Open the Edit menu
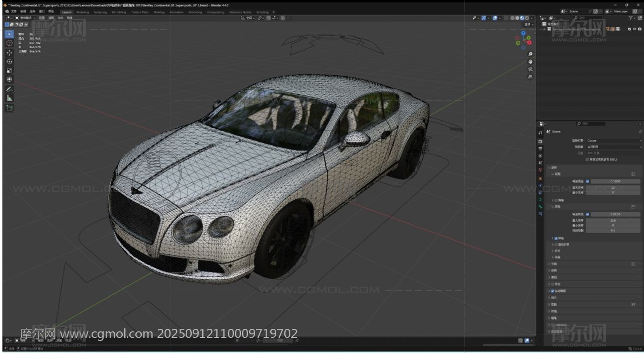The width and height of the screenshot is (644, 353). (23, 12)
